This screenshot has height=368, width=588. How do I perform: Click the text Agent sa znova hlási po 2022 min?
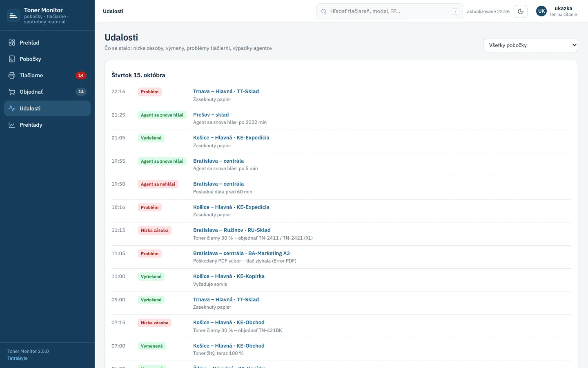click(230, 122)
